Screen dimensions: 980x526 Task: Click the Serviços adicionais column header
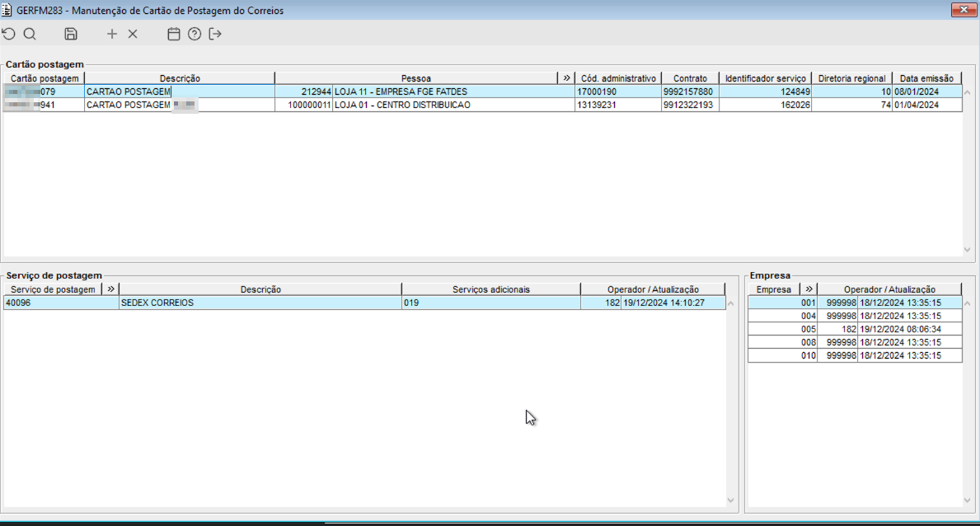click(490, 289)
